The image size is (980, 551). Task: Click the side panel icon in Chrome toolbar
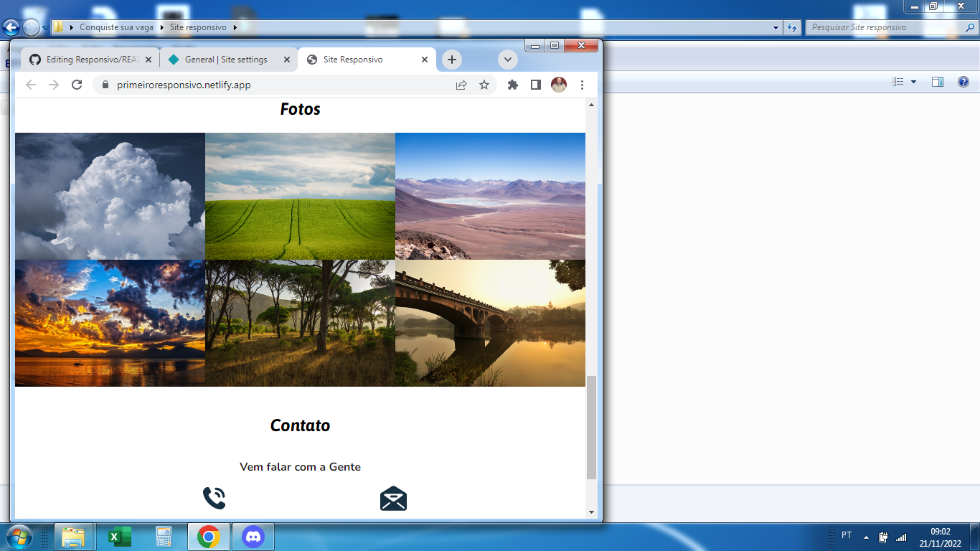(535, 84)
